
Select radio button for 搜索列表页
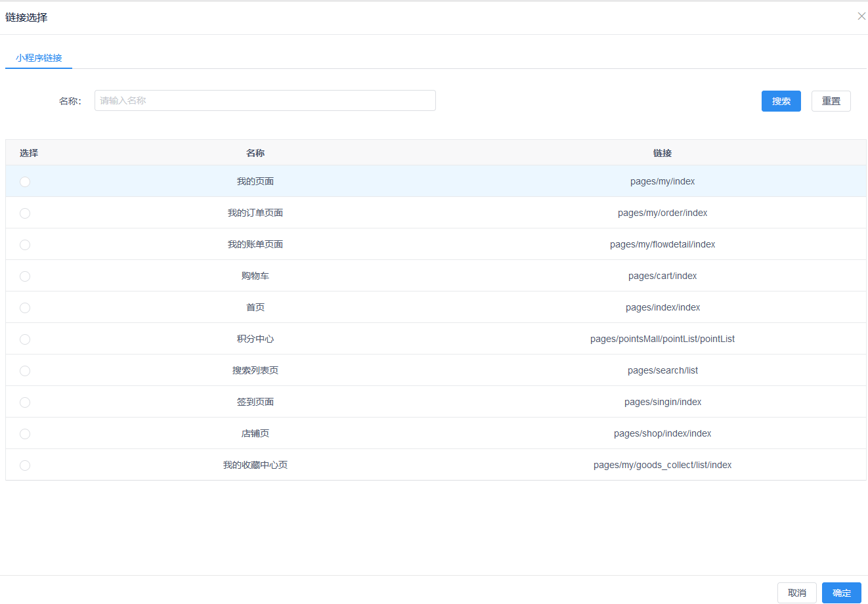pos(25,371)
